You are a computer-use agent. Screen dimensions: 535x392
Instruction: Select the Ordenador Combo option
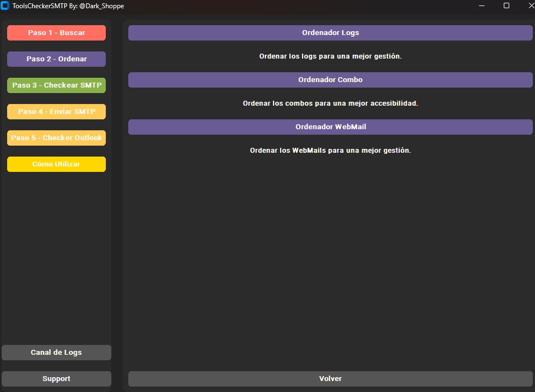331,79
